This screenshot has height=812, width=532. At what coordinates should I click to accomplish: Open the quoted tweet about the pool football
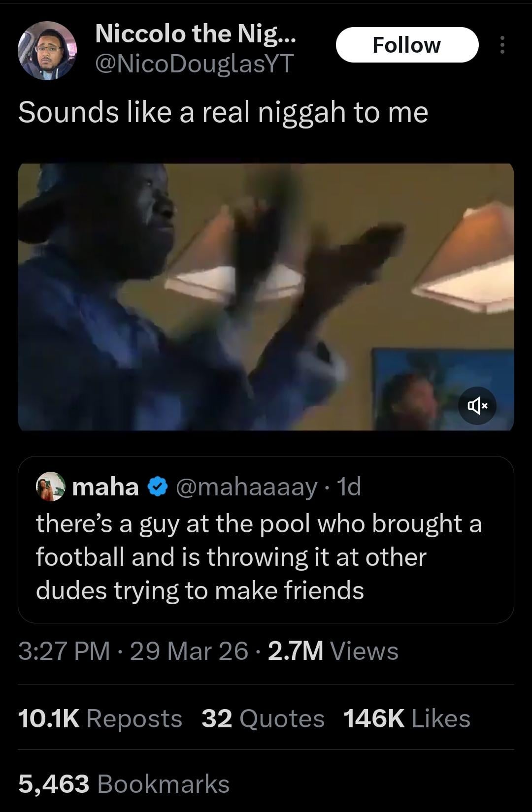coord(259,557)
